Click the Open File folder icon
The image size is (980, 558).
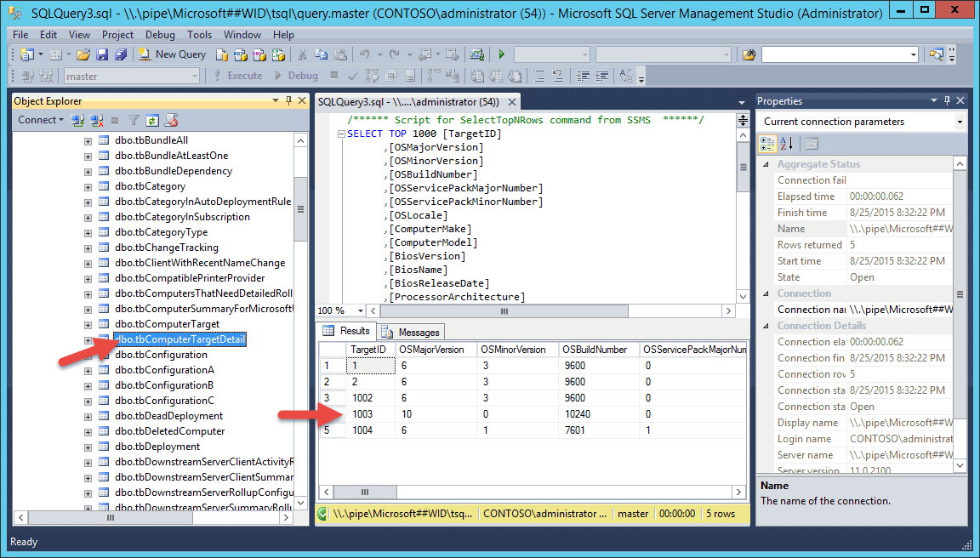(83, 55)
